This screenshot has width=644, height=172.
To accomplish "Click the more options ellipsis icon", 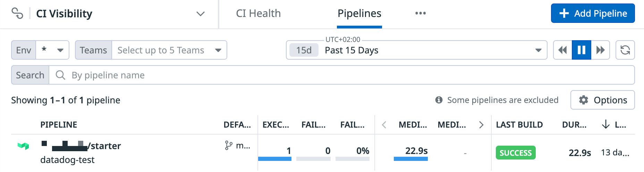I will (420, 14).
